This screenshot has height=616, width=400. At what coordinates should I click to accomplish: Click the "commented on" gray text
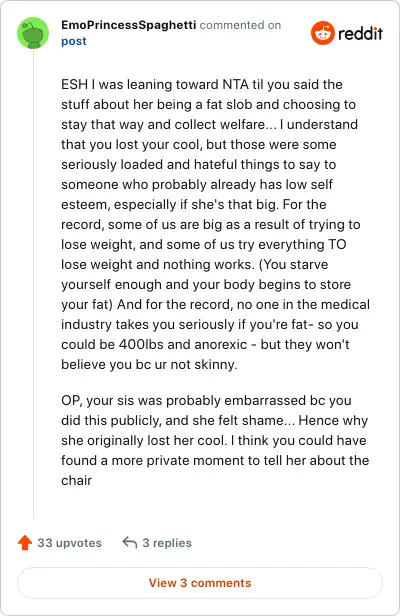click(240, 25)
